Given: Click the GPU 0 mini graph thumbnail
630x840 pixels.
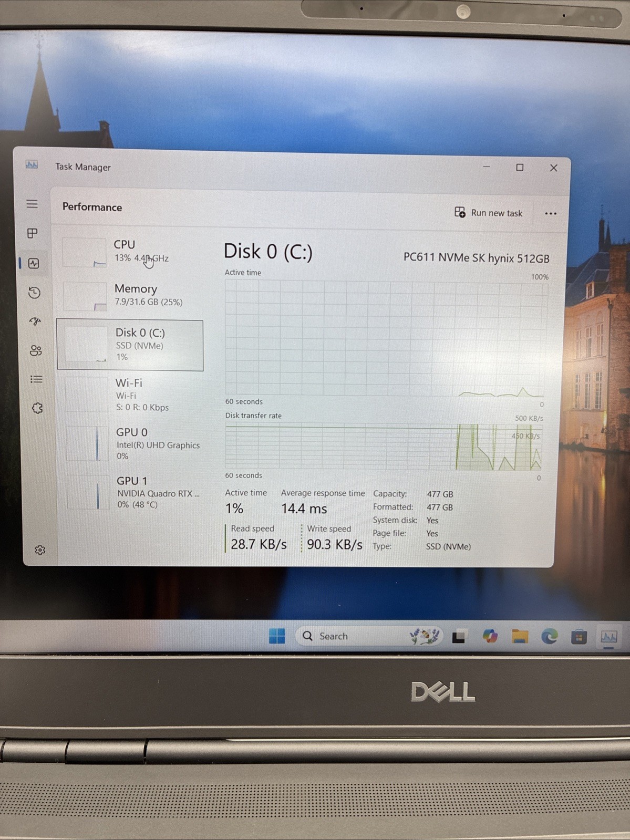Looking at the screenshot, I should [88, 443].
